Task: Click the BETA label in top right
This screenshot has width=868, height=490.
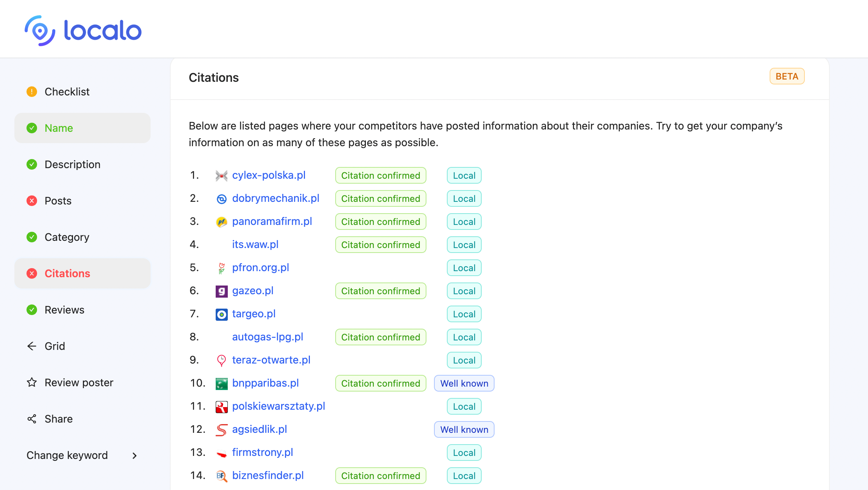Action: [x=786, y=76]
